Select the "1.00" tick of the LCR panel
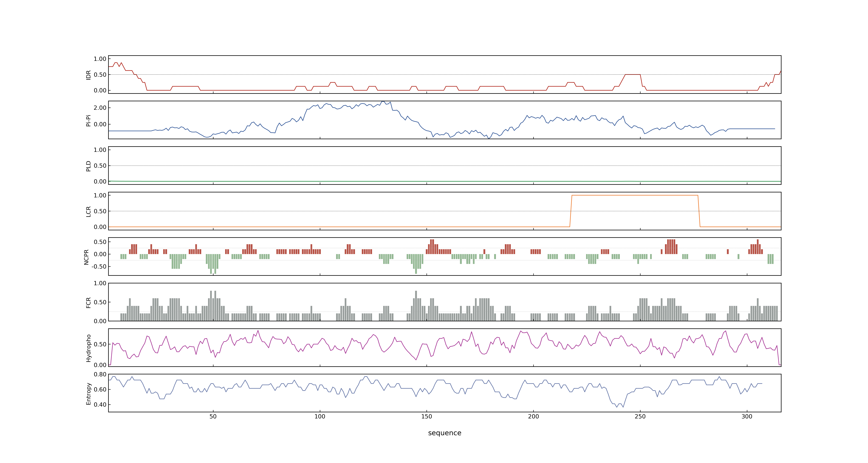This screenshot has height=463, width=868. click(x=100, y=195)
